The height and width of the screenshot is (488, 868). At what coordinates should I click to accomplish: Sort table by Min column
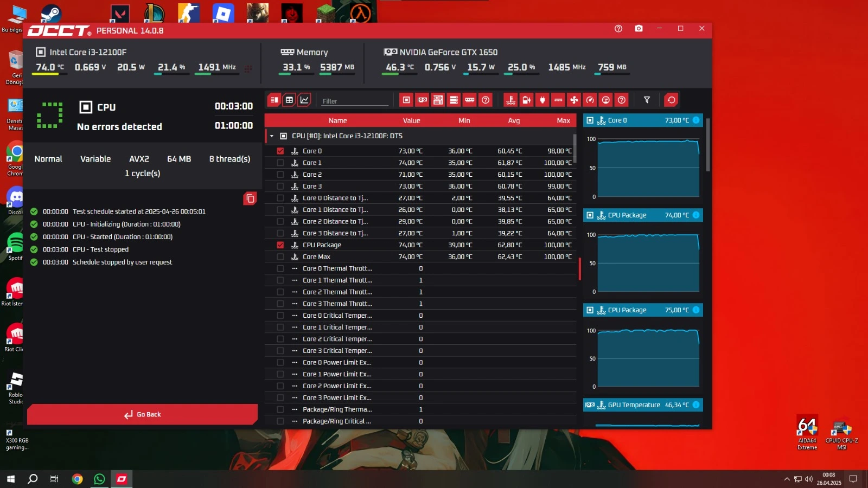click(x=464, y=120)
